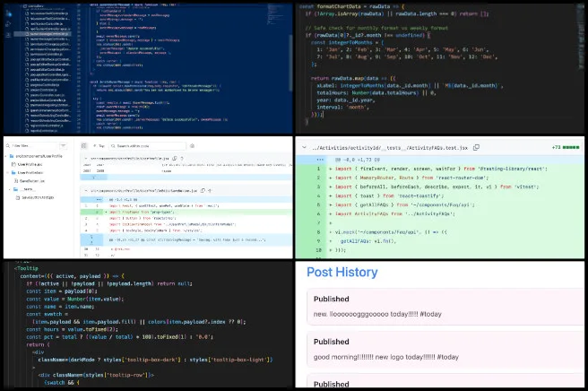The height and width of the screenshot is (391, 588).
Task: Select highlighted controller file in VS Code explorer
Action: tap(42, 34)
